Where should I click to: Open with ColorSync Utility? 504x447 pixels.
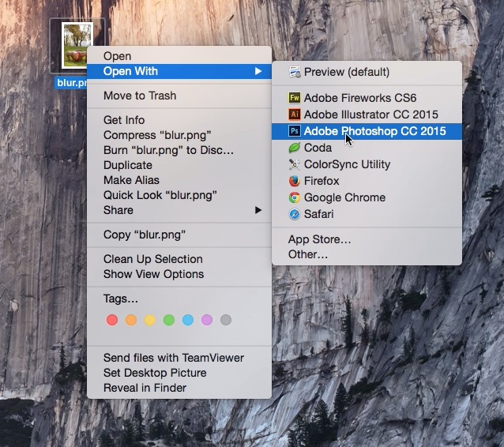pos(367,164)
